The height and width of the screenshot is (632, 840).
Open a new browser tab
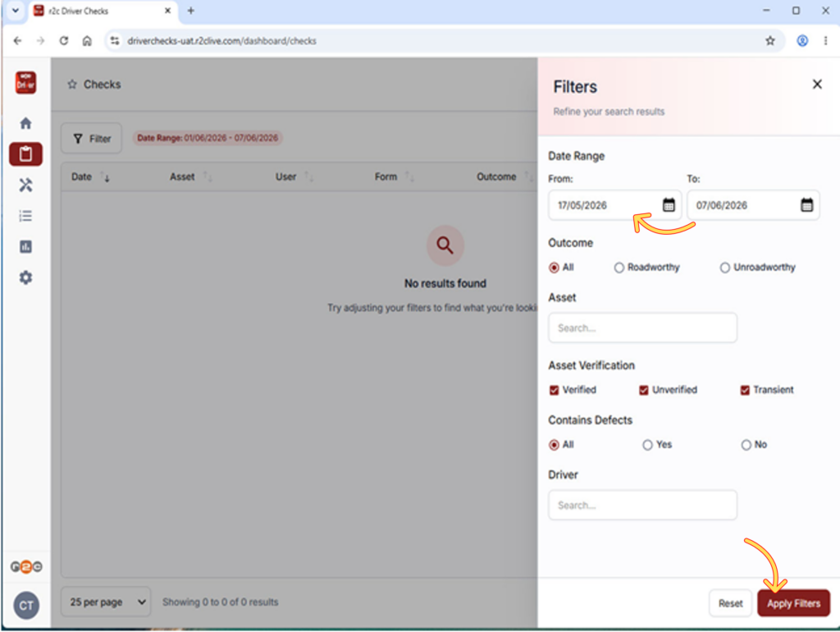190,11
